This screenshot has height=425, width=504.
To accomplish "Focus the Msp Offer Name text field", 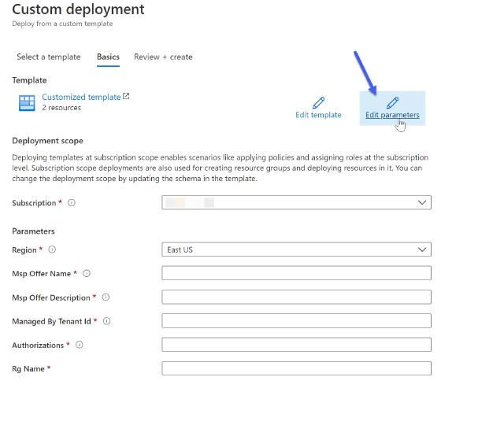I will pyautogui.click(x=296, y=273).
